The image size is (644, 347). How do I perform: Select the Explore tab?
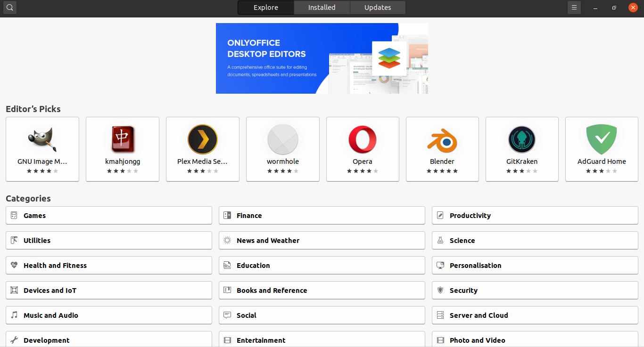click(x=266, y=8)
